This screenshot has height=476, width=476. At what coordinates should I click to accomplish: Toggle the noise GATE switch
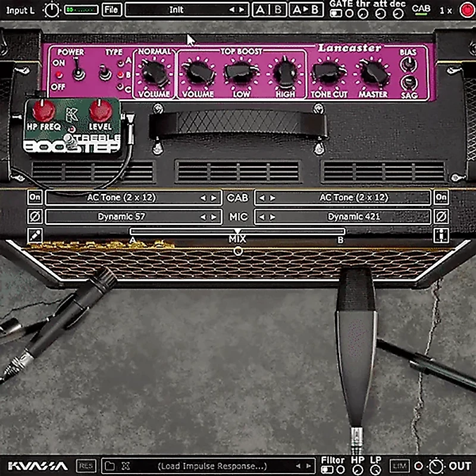(x=336, y=14)
